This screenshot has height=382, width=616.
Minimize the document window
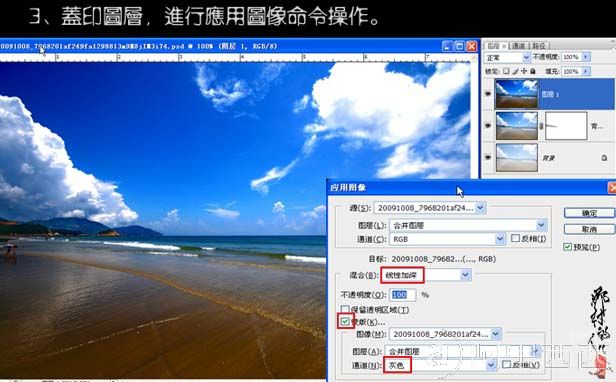(x=447, y=46)
